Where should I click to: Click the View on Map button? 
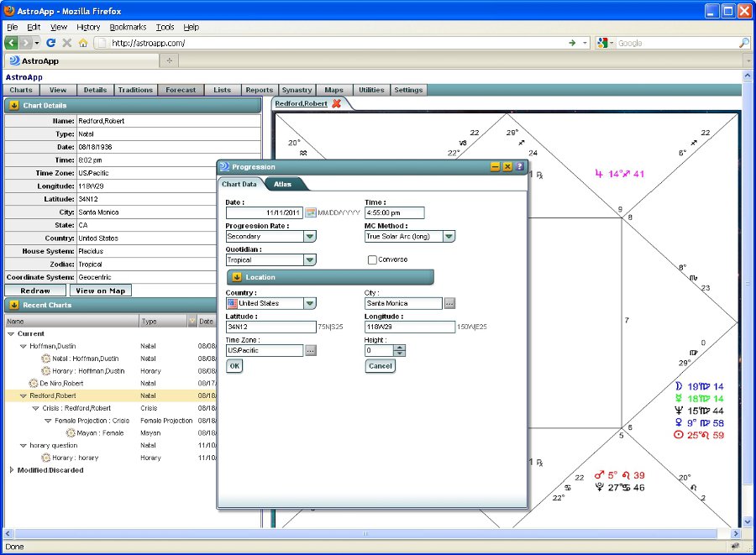pos(100,291)
